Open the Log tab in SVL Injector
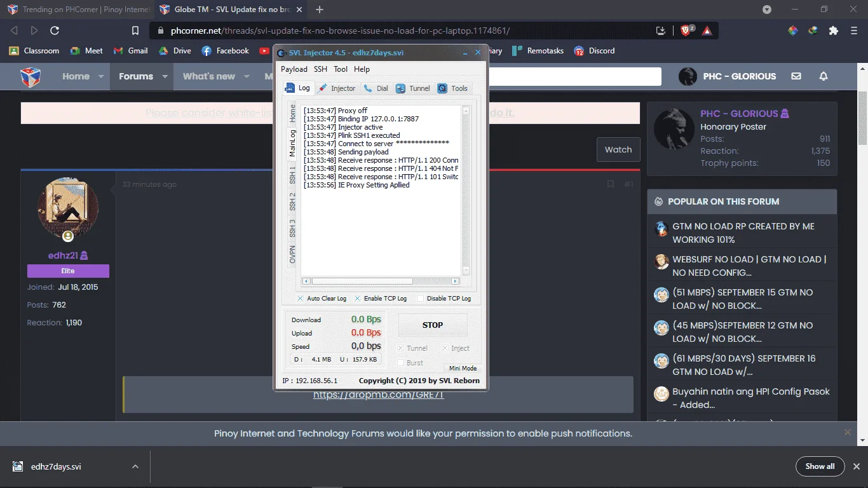Screen dimensions: 868x488 pos(298,88)
